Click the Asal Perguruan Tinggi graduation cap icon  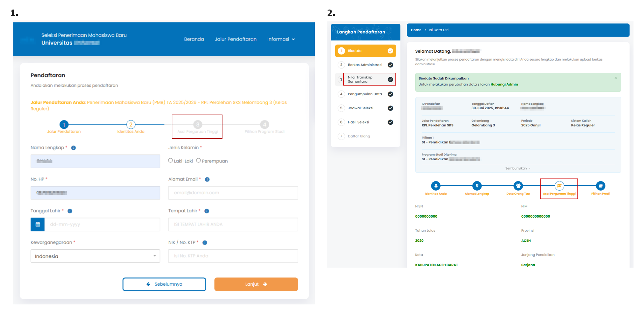pos(559,186)
